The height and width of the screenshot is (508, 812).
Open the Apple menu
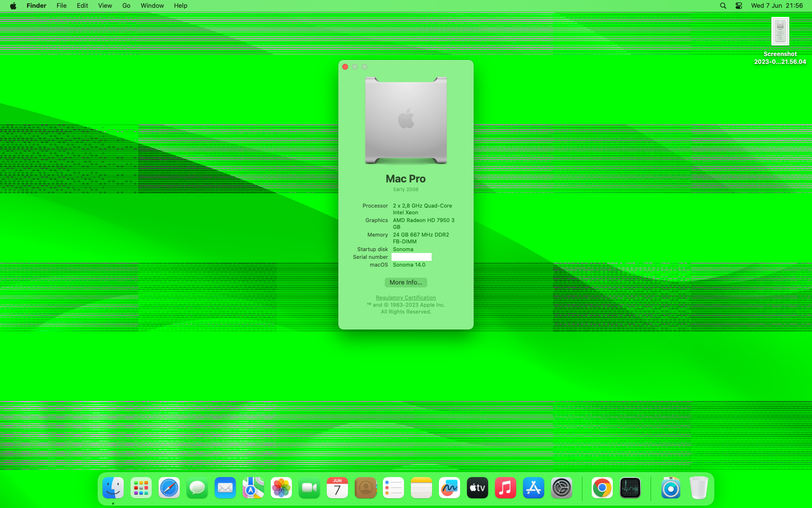(13, 6)
